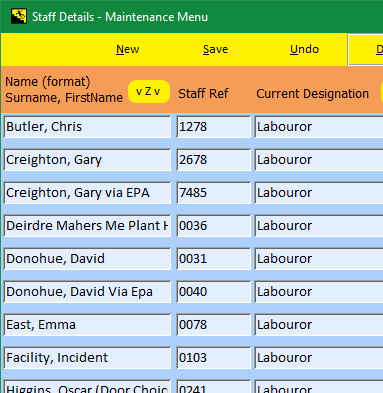Select the Donohue, David name field

click(x=87, y=259)
